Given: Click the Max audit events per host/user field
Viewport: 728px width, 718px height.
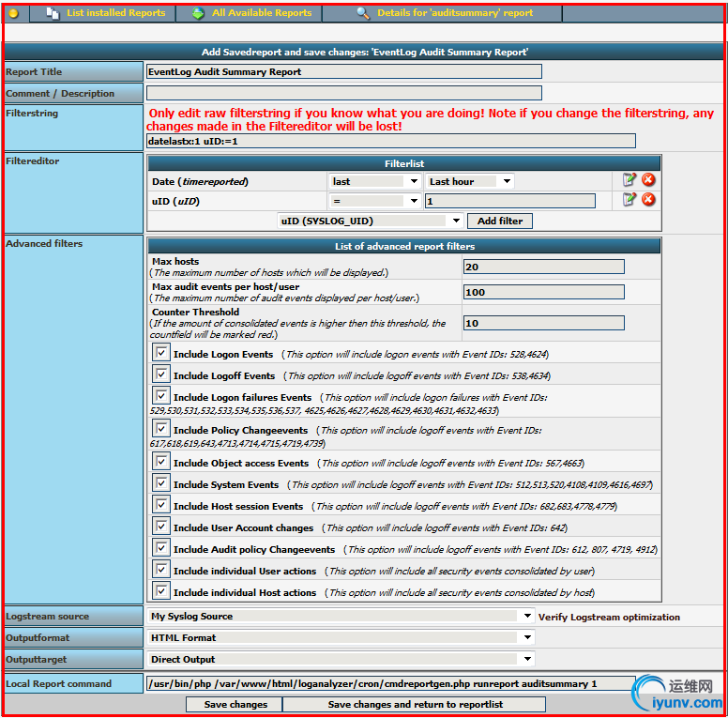Looking at the screenshot, I should pos(544,292).
